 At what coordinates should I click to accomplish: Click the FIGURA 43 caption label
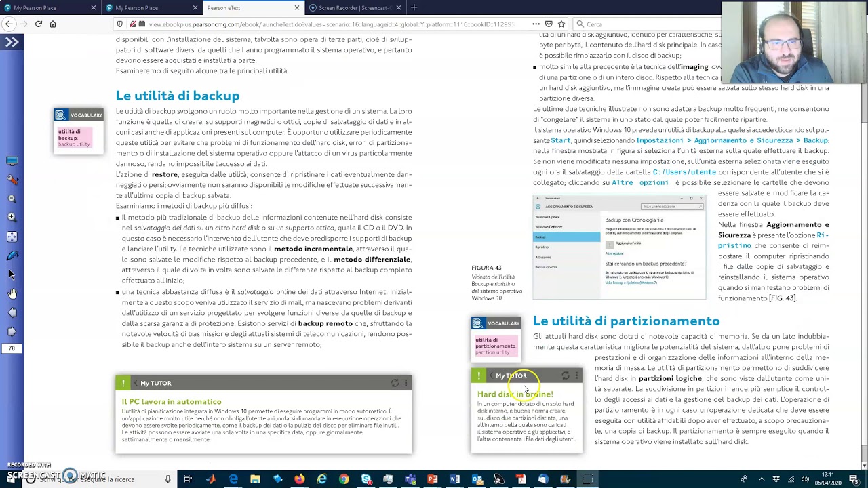[x=486, y=268]
